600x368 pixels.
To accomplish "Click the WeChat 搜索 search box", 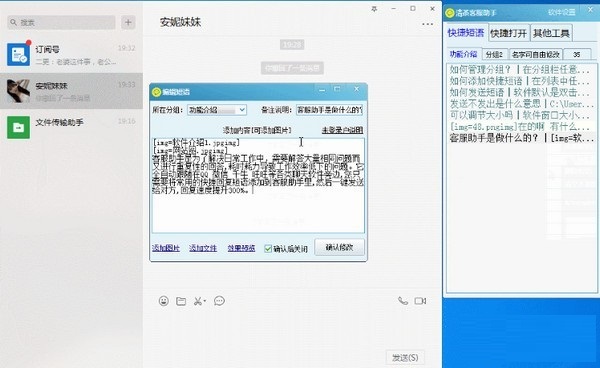I will pyautogui.click(x=61, y=23).
